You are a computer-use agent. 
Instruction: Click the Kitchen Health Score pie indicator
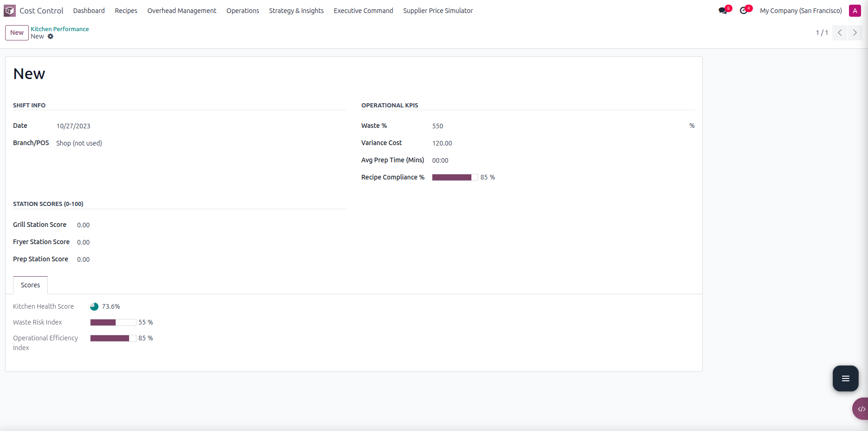point(94,307)
